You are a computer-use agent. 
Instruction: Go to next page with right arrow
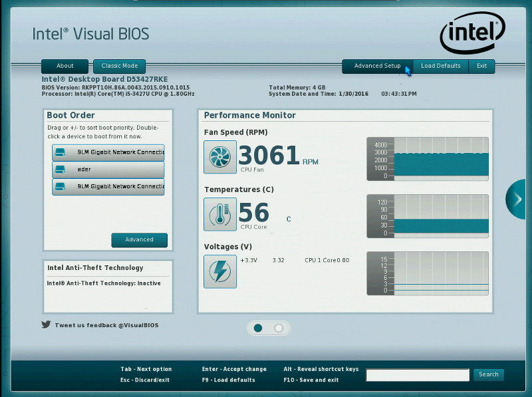[x=517, y=199]
